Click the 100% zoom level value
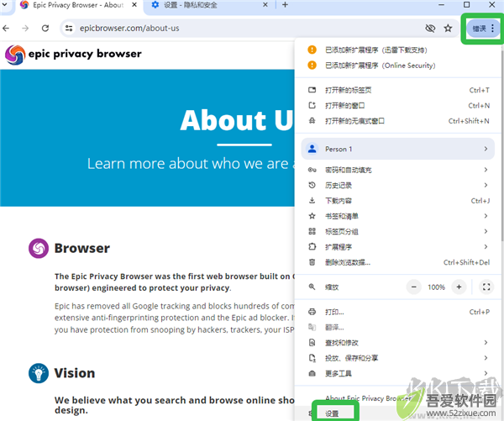Screen dimensions: 504x421 click(436, 287)
